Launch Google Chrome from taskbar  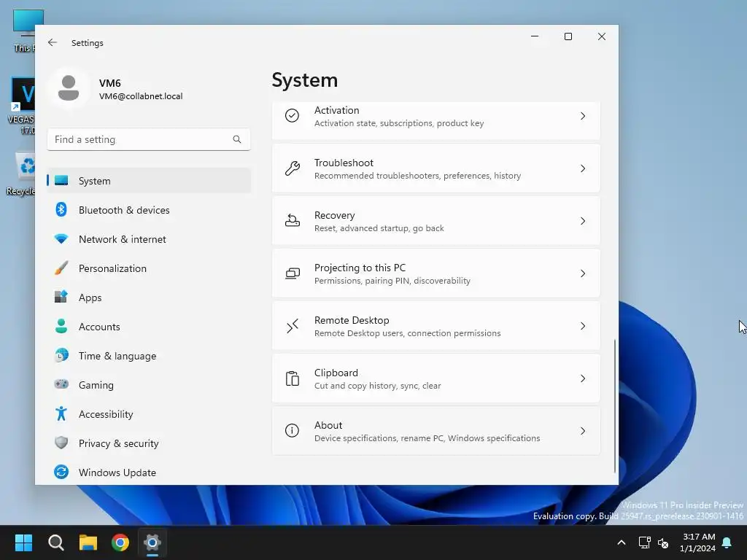point(120,542)
